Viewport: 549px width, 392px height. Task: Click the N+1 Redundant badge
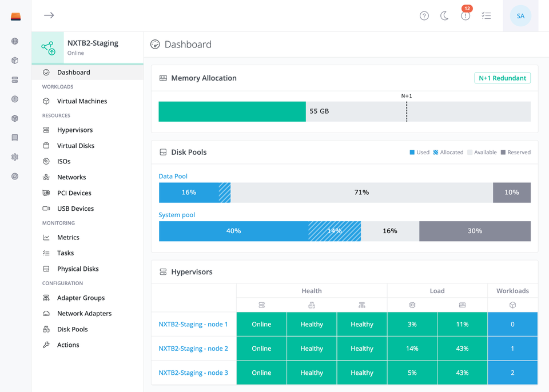503,78
